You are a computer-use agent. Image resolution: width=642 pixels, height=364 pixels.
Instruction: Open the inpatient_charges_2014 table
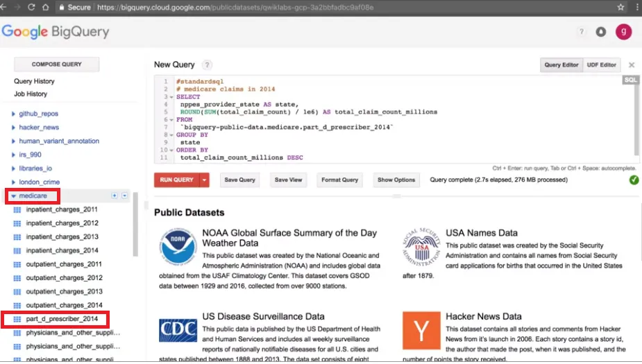[62, 250]
